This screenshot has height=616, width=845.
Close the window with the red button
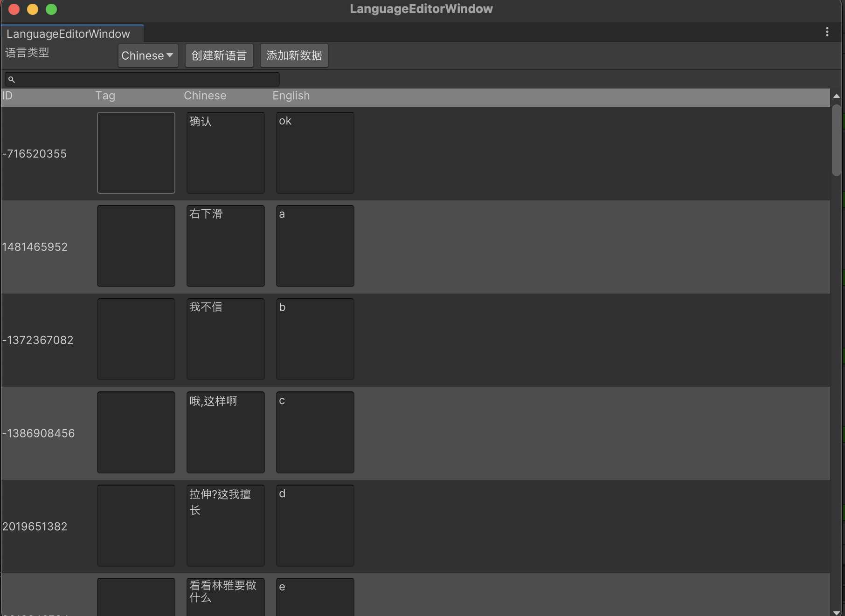click(x=14, y=9)
